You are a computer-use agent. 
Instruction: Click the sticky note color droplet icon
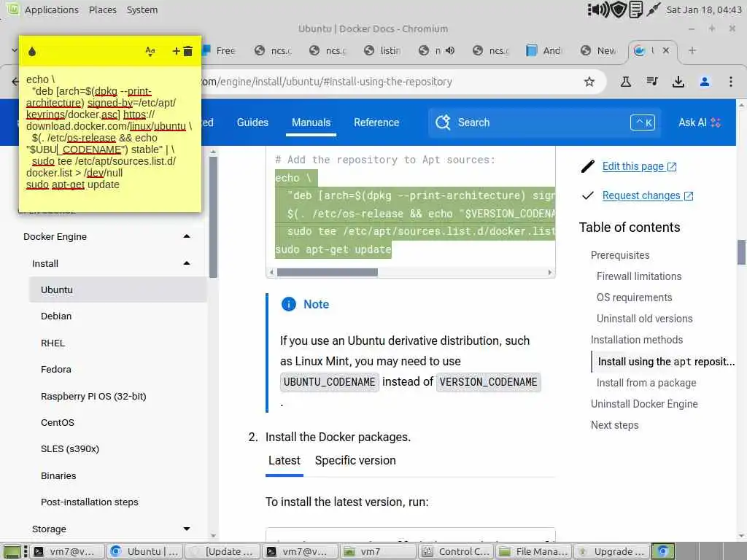tap(32, 52)
